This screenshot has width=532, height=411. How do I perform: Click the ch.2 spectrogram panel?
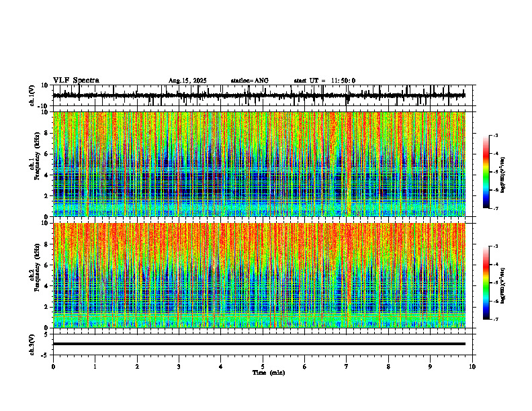[x=259, y=275]
